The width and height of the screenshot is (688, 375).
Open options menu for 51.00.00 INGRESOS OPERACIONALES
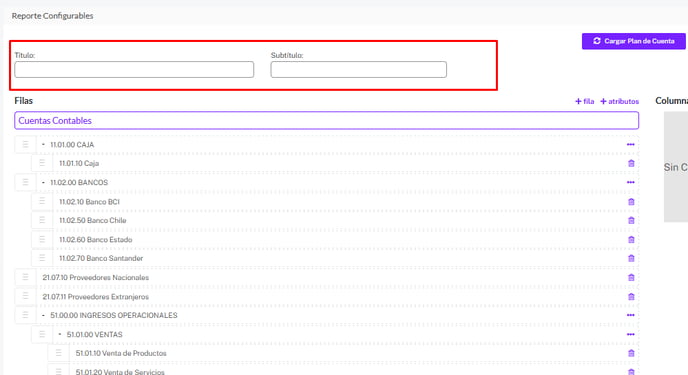click(631, 315)
